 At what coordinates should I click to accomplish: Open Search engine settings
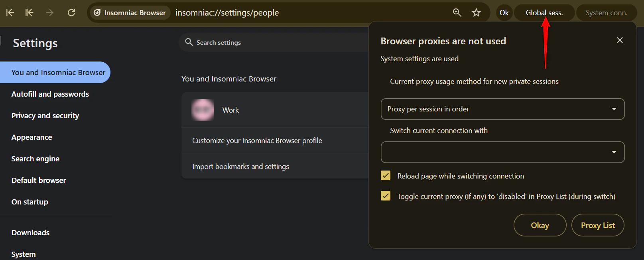tap(35, 159)
